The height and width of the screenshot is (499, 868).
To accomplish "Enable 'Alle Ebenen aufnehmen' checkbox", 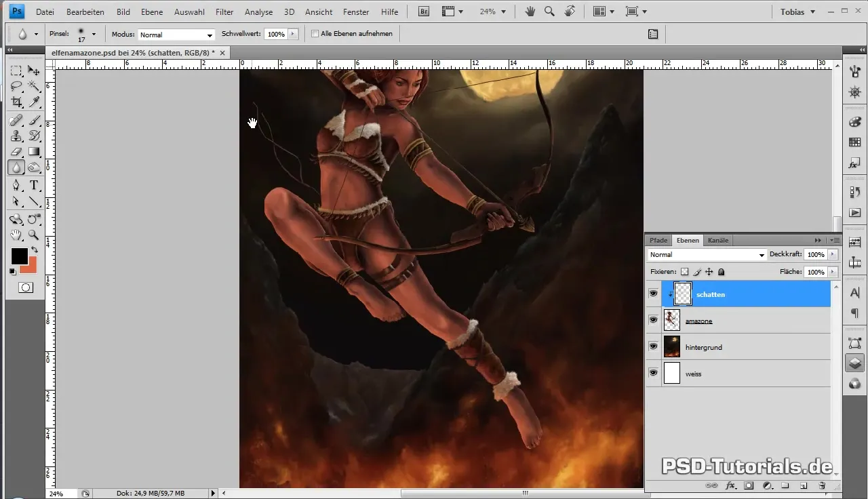I will tap(315, 34).
